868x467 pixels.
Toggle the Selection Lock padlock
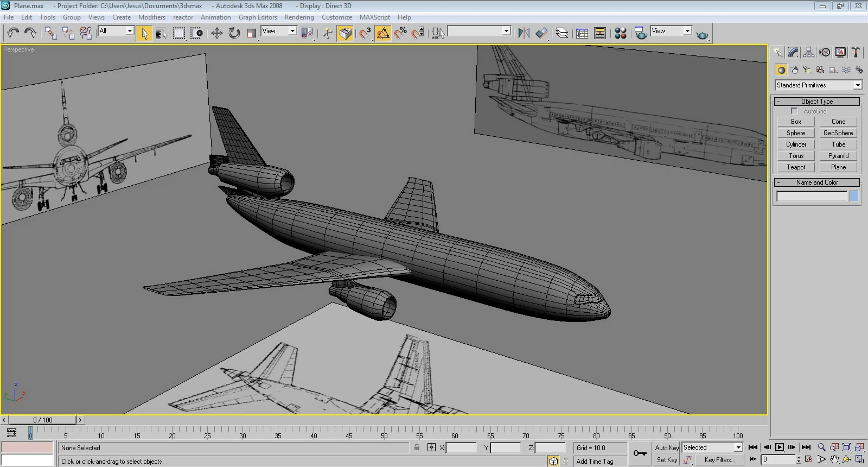click(417, 448)
